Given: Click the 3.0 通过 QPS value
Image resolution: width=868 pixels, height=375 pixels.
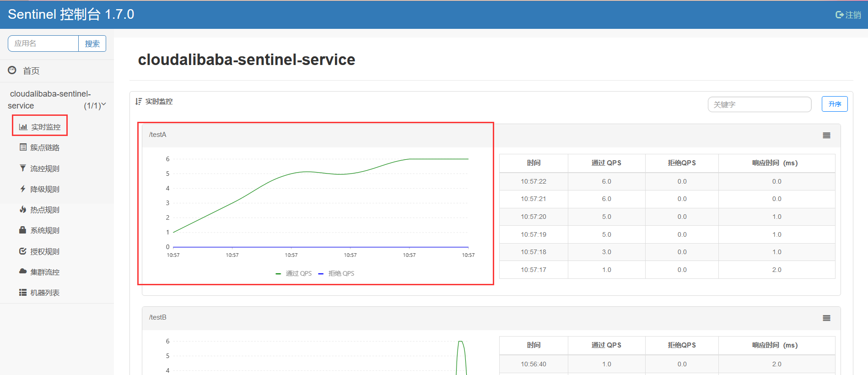Looking at the screenshot, I should point(606,252).
